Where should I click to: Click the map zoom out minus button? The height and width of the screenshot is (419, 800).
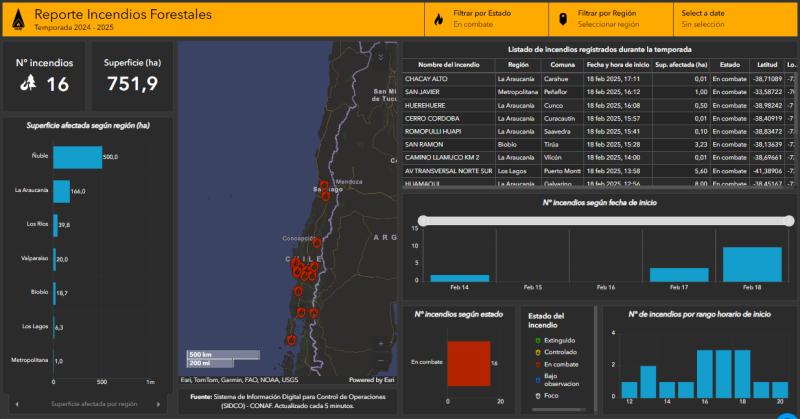[381, 360]
